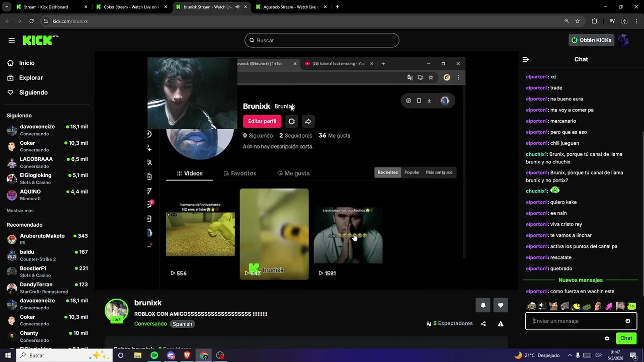The height and width of the screenshot is (362, 644).
Task: Click 21°C Despejado weather widget
Action: point(537,355)
